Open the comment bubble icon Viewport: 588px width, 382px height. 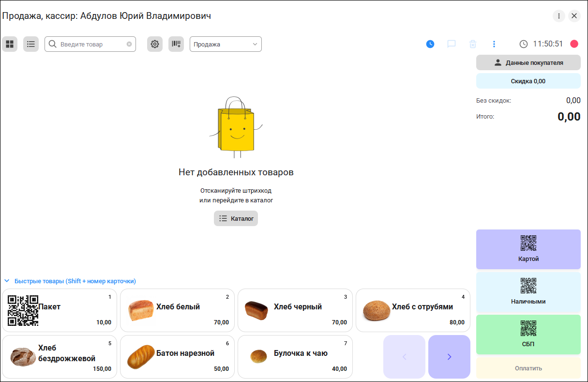(452, 44)
